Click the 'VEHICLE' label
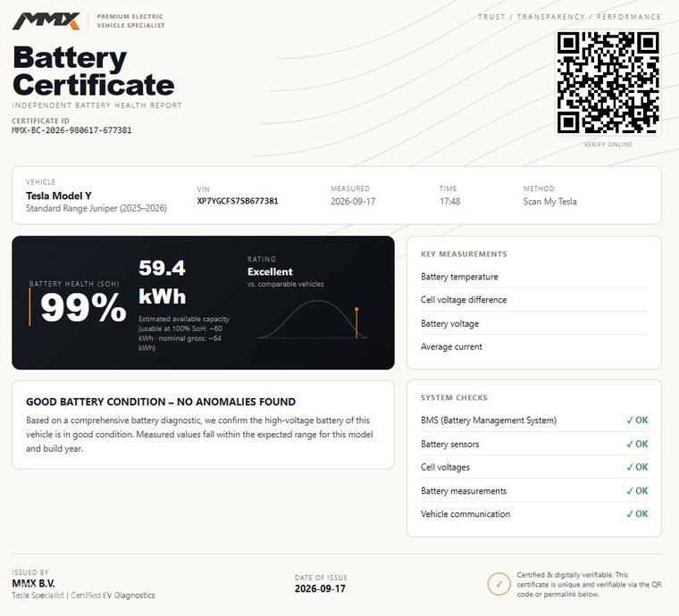The height and width of the screenshot is (616, 679). [41, 182]
